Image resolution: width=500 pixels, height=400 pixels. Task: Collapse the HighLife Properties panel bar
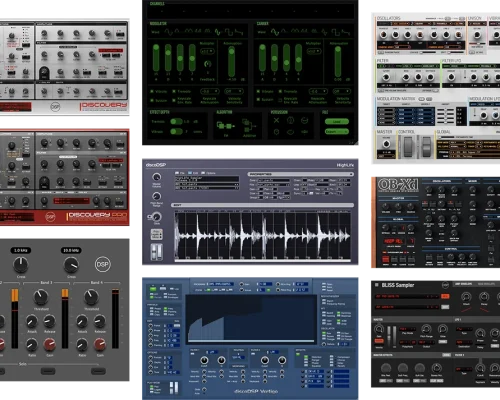point(301,174)
